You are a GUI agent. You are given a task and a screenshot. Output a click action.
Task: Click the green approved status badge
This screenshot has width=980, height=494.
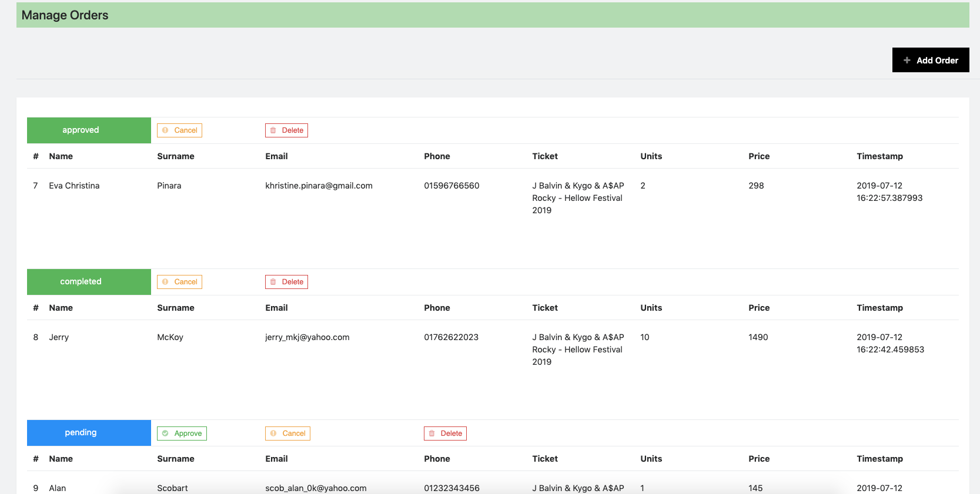(x=89, y=130)
